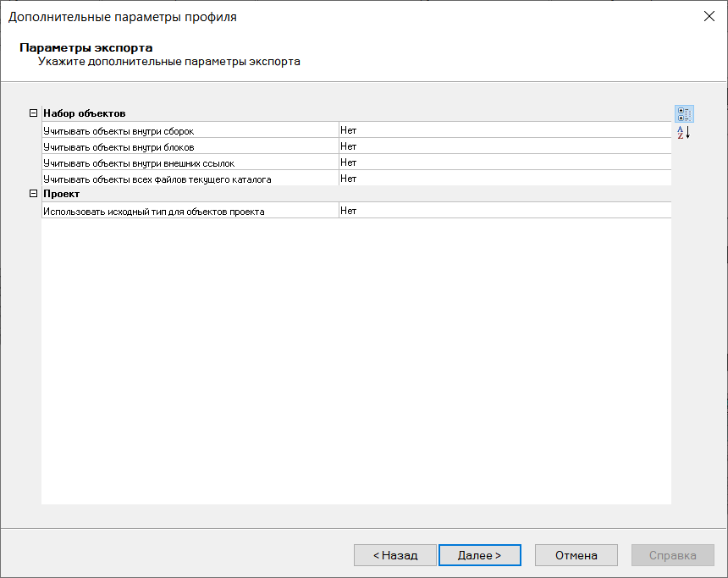
Task: Switch property grid to categorized view
Action: [684, 114]
